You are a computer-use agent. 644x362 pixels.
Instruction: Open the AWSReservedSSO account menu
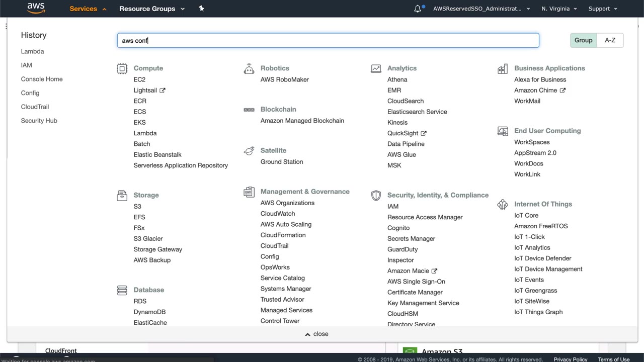481,9
